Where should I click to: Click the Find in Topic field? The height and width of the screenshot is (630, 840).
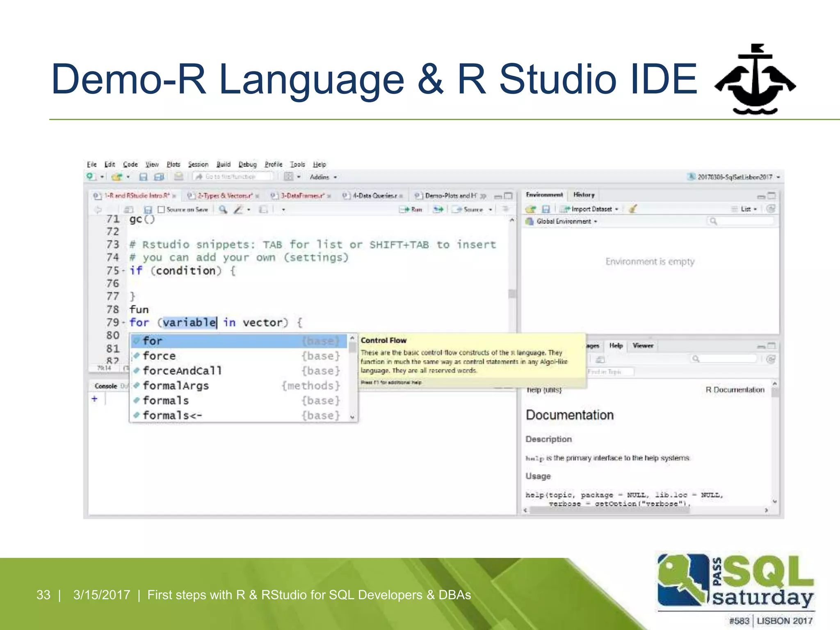pyautogui.click(x=610, y=372)
